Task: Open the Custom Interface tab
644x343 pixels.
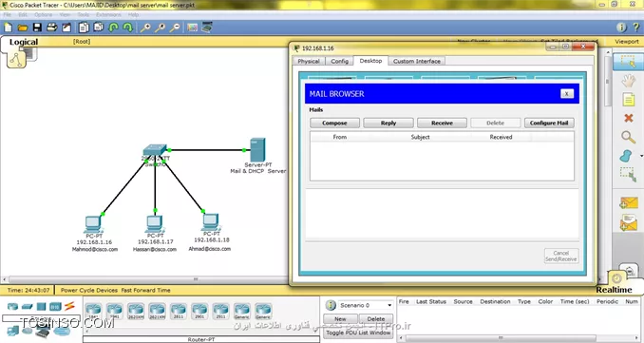Action: [416, 61]
